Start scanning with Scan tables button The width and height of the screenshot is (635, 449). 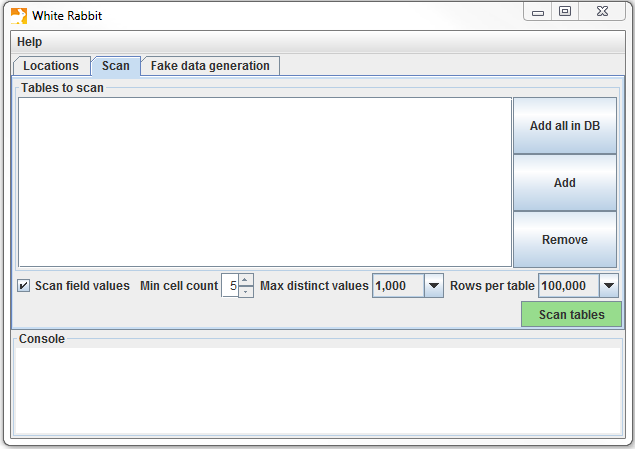point(571,315)
